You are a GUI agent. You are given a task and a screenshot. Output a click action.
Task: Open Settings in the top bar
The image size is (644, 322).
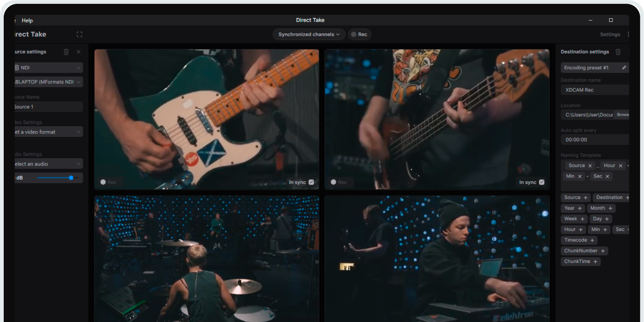(610, 34)
